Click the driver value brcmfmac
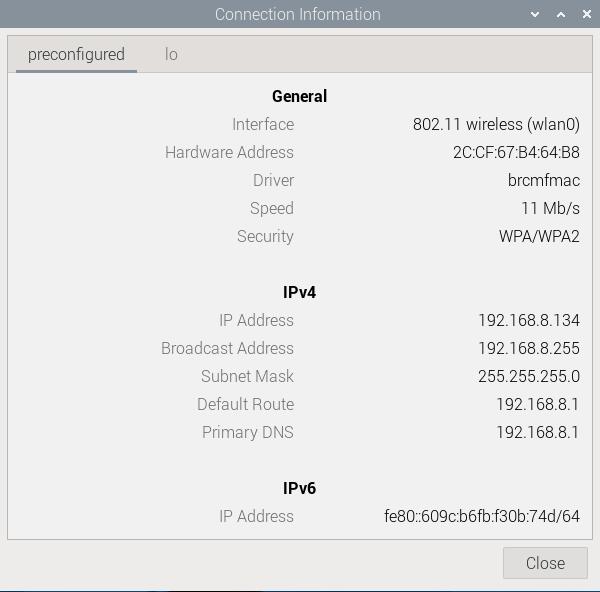The image size is (600, 592). click(544, 180)
